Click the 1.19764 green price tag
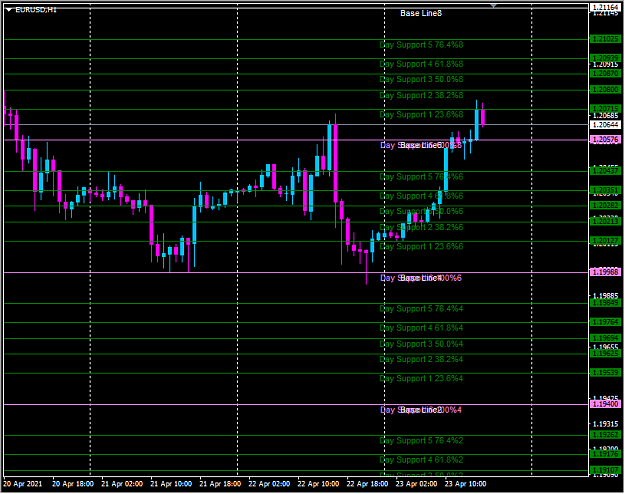The image size is (625, 494). pyautogui.click(x=605, y=322)
